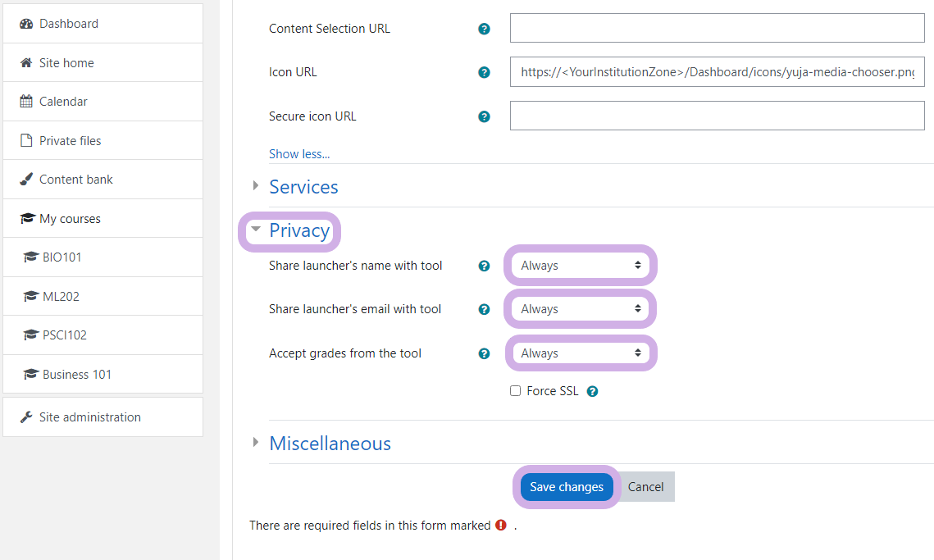Click into the Secure icon URL field
This screenshot has width=934, height=560.
coord(717,116)
